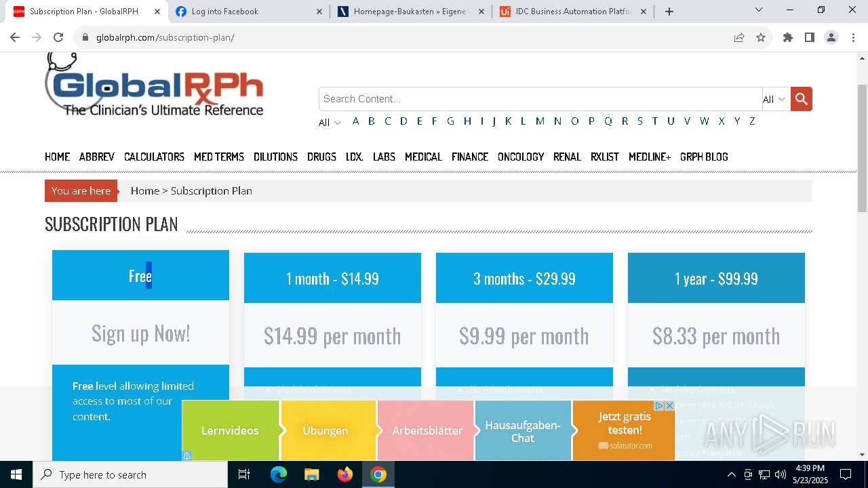Toggle Chrome side panel icon
The width and height of the screenshot is (868, 488).
coord(809,37)
